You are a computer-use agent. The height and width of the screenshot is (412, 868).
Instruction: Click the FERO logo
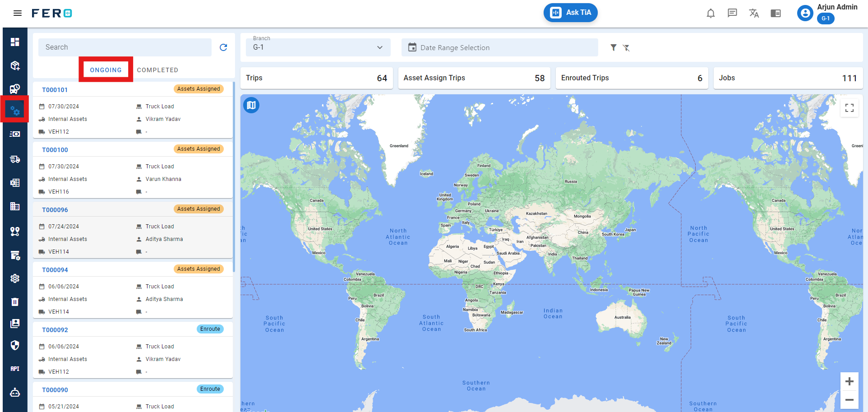point(52,13)
